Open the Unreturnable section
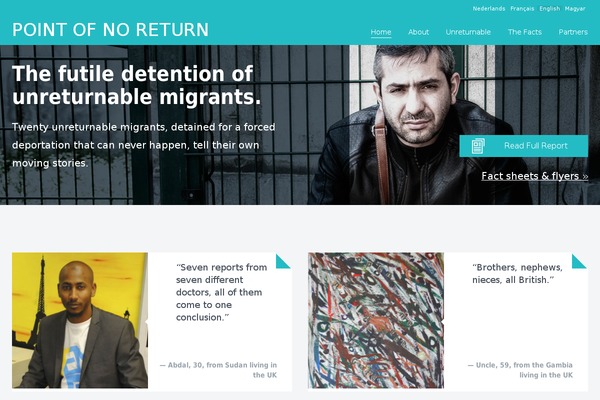The width and height of the screenshot is (600, 400). tap(468, 32)
